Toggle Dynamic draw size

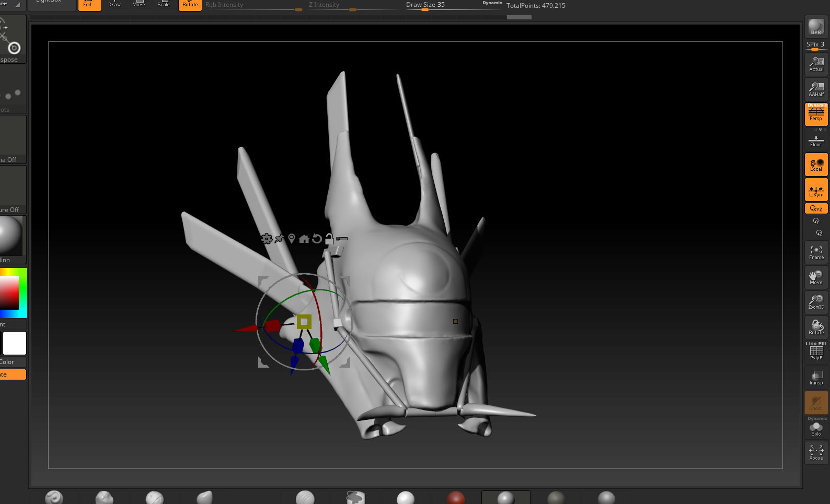coord(492,3)
